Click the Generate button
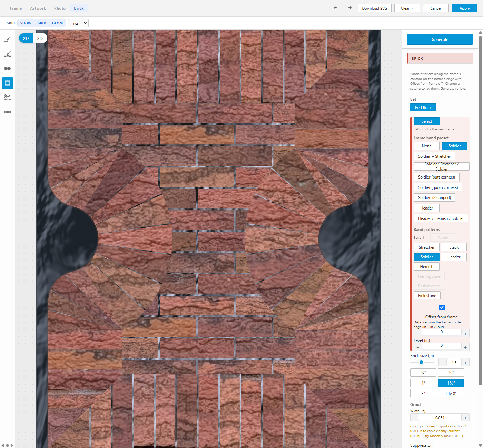The image size is (483, 448). (x=440, y=39)
